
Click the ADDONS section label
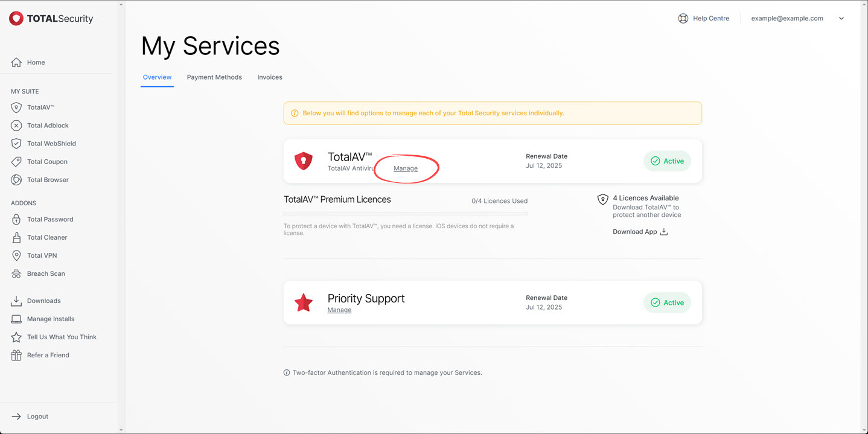[24, 203]
